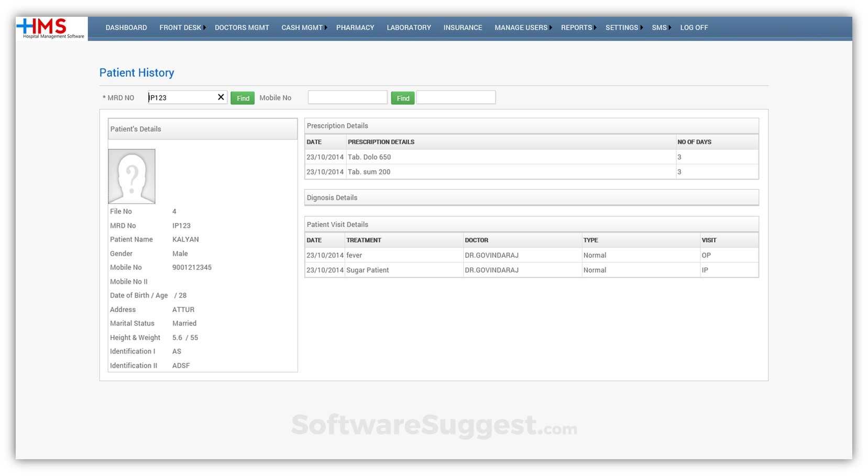Select the LABORATORY menu item
Screen dimensions: 868x476
point(409,27)
